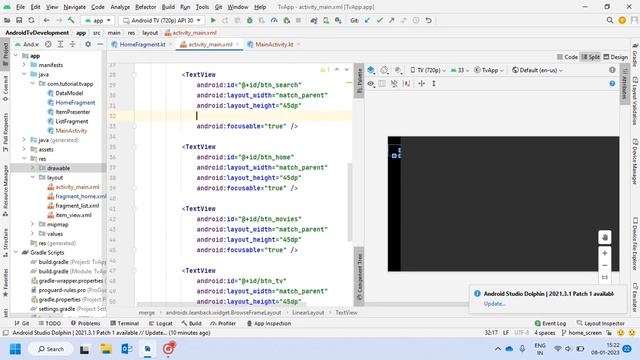Click the Git update project arrow icon
The width and height of the screenshot is (640, 360).
pos(367,20)
